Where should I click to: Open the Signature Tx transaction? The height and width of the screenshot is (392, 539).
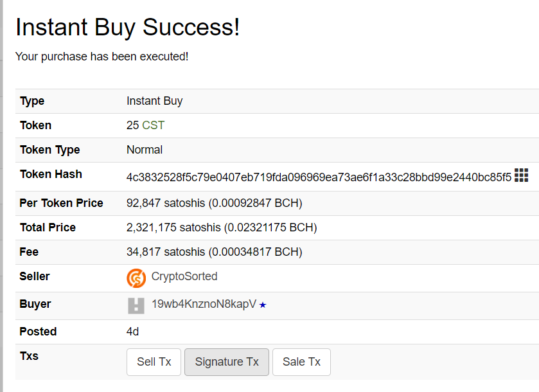[x=227, y=362]
